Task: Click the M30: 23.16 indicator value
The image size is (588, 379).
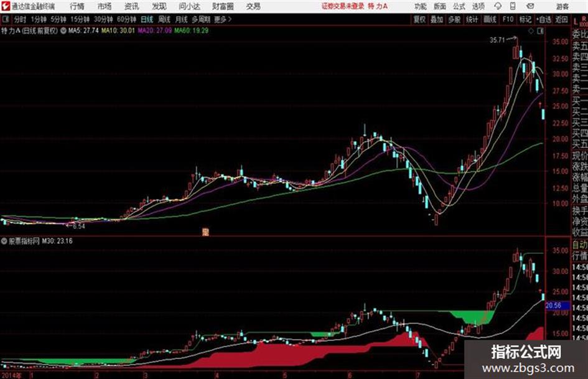Action: tap(57, 241)
